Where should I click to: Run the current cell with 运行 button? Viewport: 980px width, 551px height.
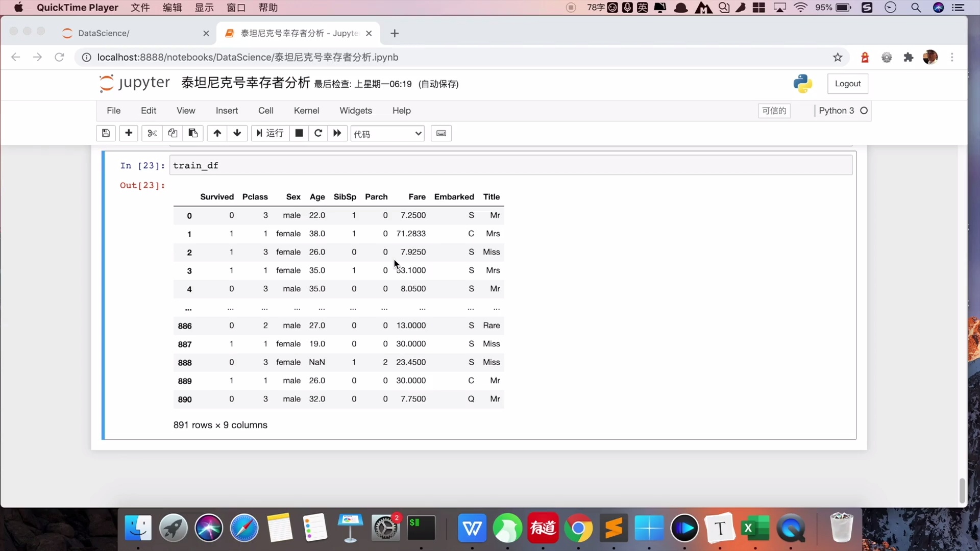[x=269, y=133]
